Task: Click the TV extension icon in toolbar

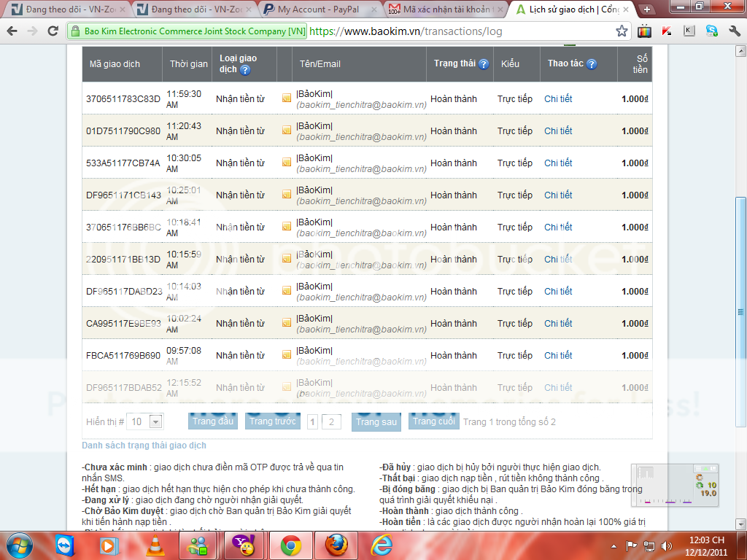Action: tap(644, 31)
